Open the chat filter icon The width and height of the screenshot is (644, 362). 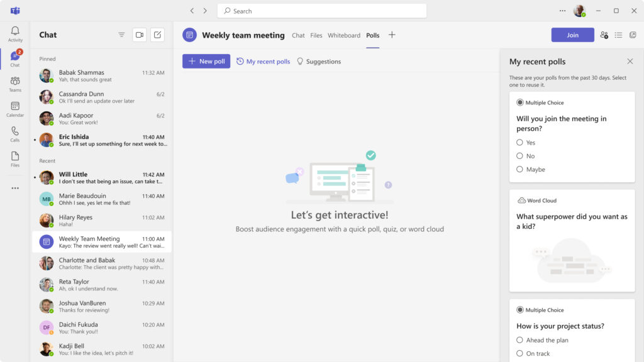click(121, 35)
